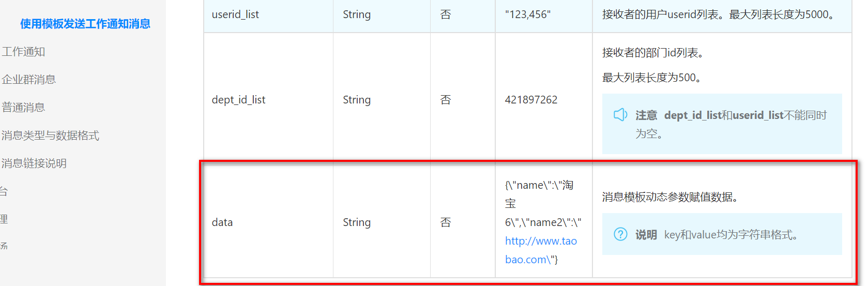Click the dept_id_list parameter name
The image size is (868, 286).
[238, 100]
